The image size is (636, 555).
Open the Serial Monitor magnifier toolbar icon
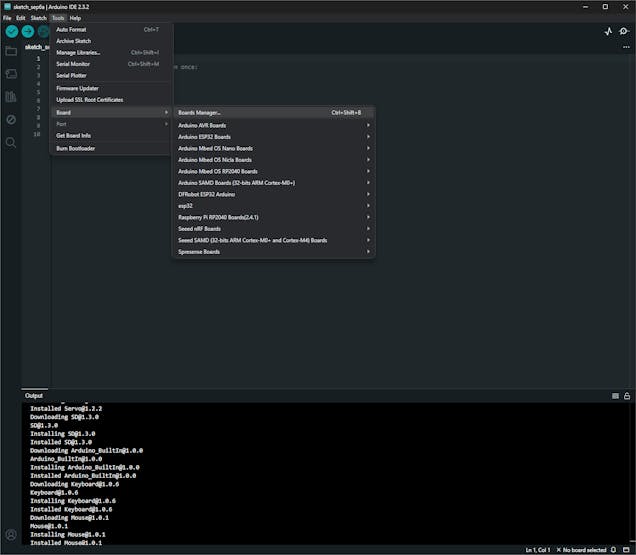coord(624,31)
